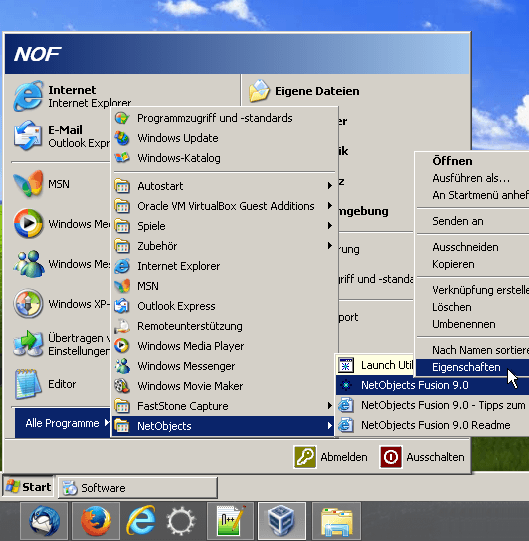The image size is (529, 541).
Task: Open Windows Messenger entry in programs list
Action: tap(224, 366)
